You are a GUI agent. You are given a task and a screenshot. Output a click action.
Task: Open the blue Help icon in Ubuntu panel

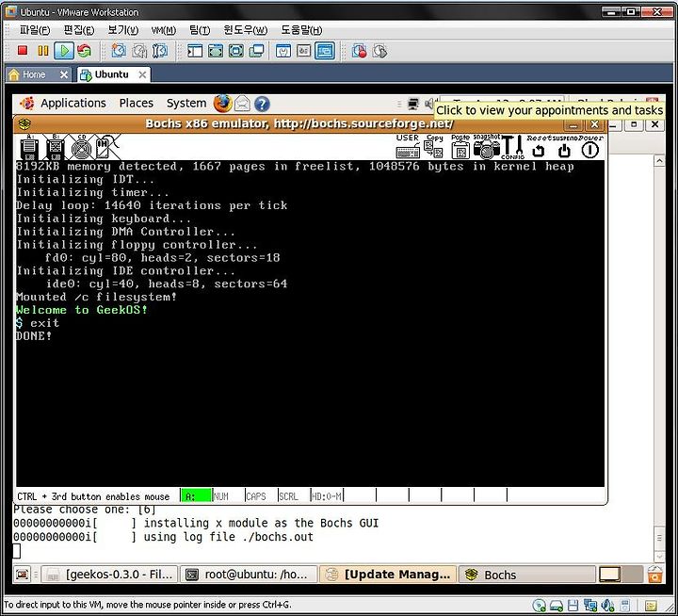tap(262, 104)
